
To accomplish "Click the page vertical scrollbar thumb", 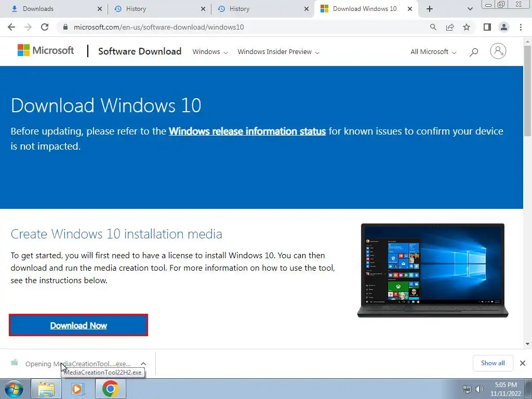I will click(x=527, y=91).
